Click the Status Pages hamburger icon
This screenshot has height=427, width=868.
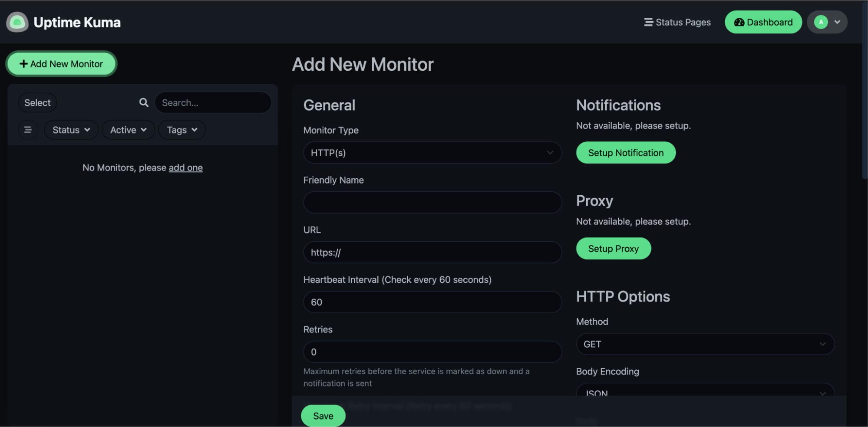point(648,22)
